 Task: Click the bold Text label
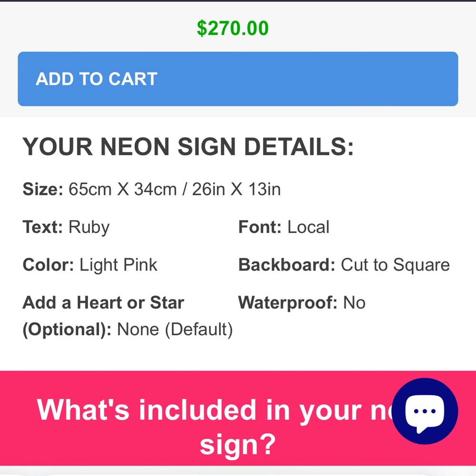click(x=42, y=227)
